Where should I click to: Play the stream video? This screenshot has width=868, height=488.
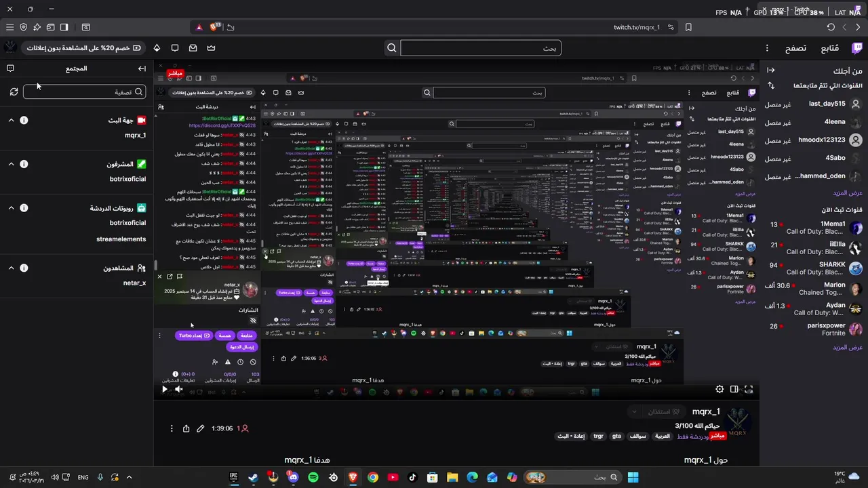[165, 389]
